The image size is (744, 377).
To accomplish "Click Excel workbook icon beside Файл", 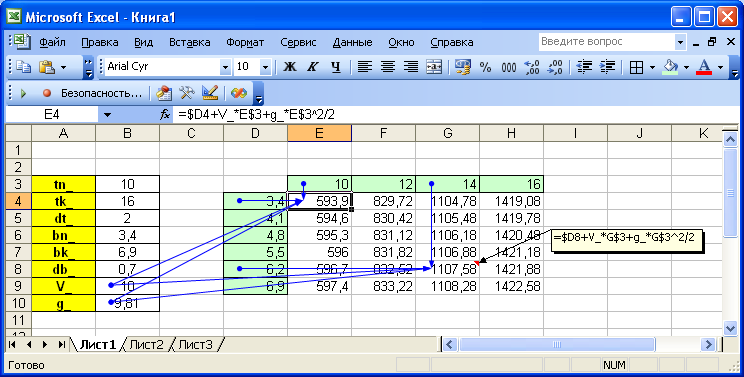I will [x=22, y=42].
